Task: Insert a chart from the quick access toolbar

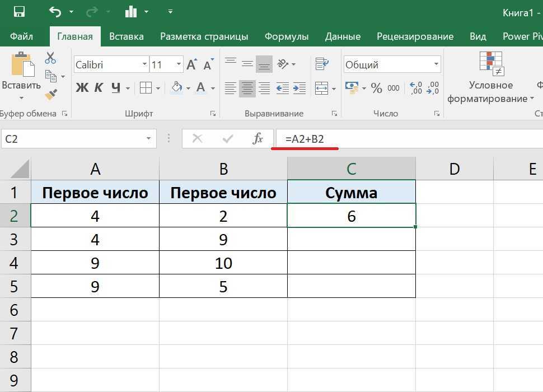Action: [131, 12]
